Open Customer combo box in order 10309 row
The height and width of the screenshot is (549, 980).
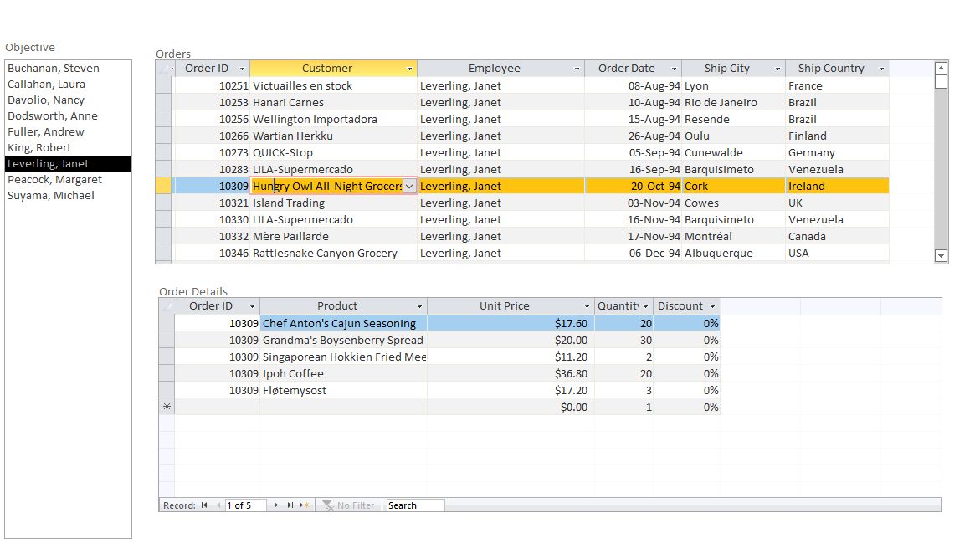tap(409, 187)
